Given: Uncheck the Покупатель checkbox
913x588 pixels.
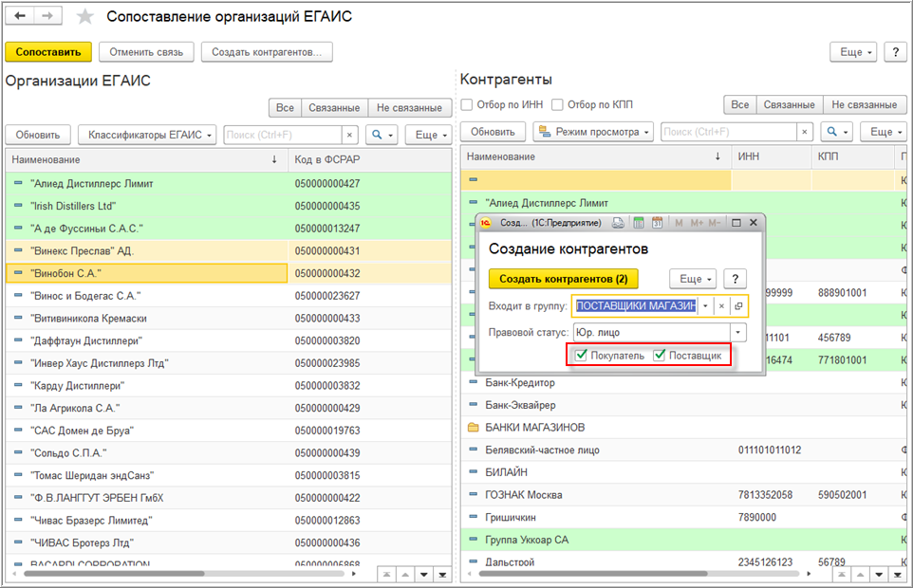Looking at the screenshot, I should pos(581,356).
